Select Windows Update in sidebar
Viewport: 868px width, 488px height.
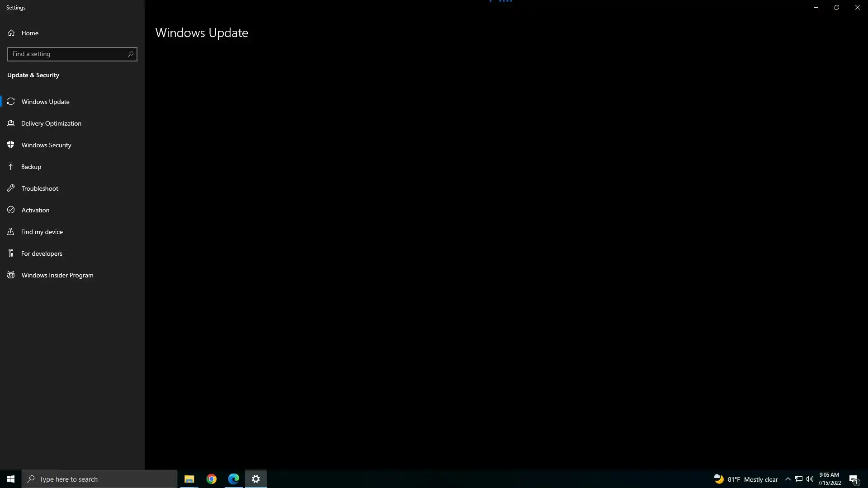pos(45,102)
